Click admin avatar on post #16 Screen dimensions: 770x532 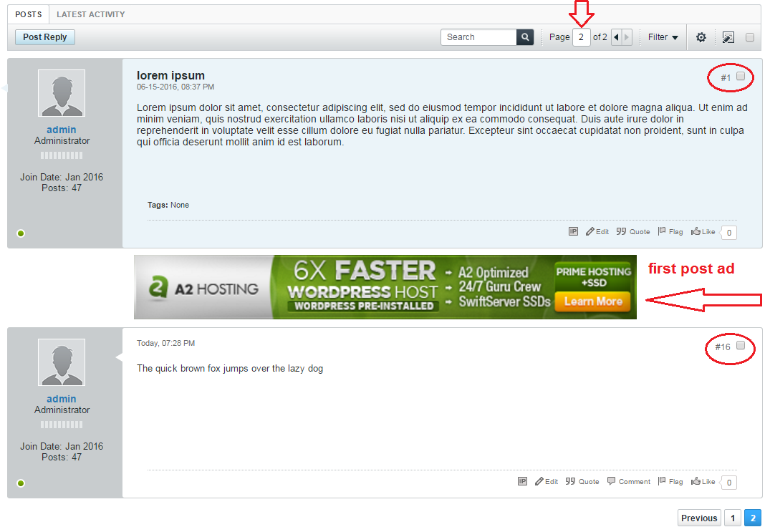62,362
